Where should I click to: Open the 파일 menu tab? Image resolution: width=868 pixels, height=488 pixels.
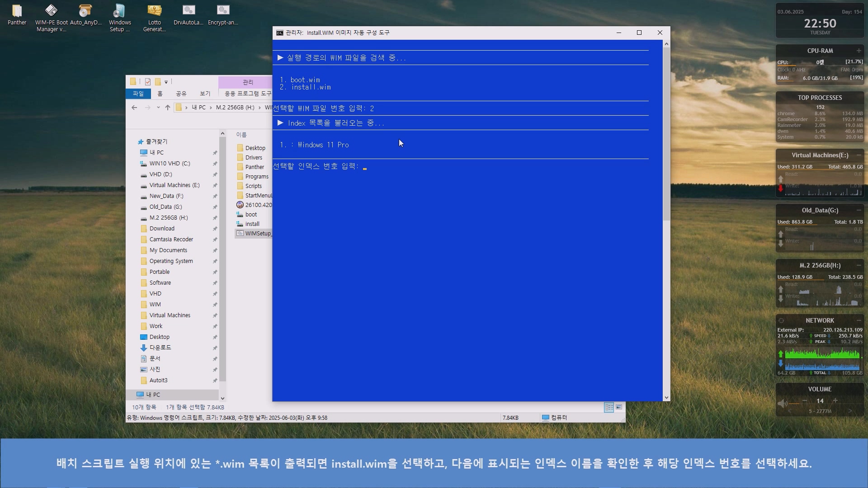(x=138, y=94)
